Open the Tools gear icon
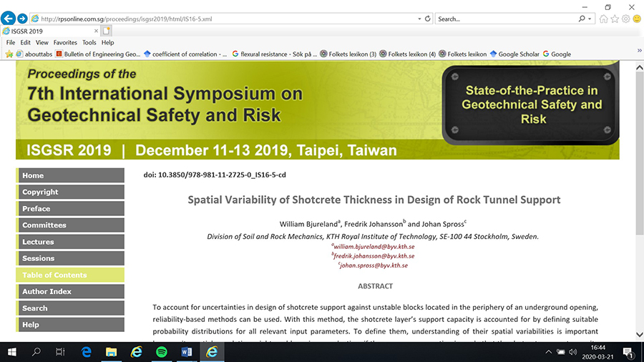This screenshot has height=362, width=644. [x=625, y=19]
